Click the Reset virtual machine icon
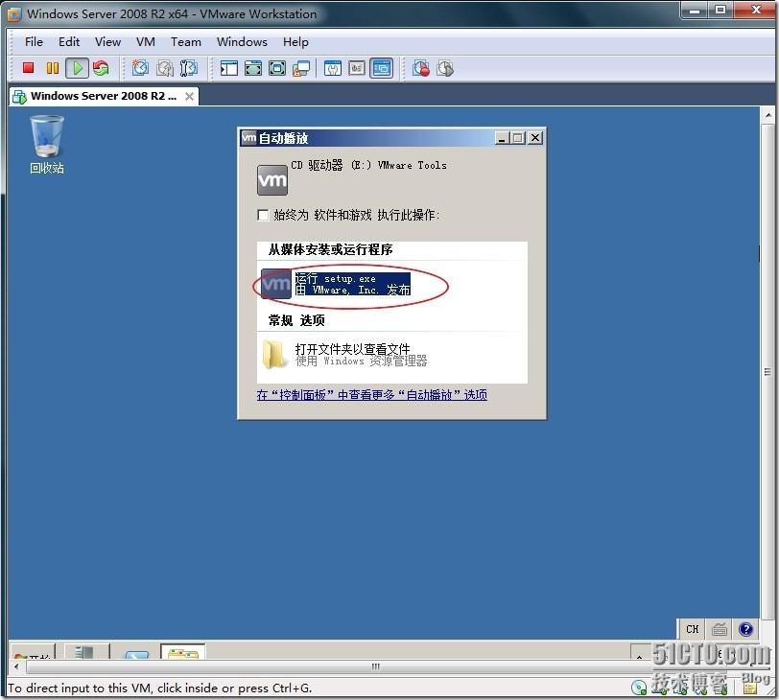 point(101,68)
